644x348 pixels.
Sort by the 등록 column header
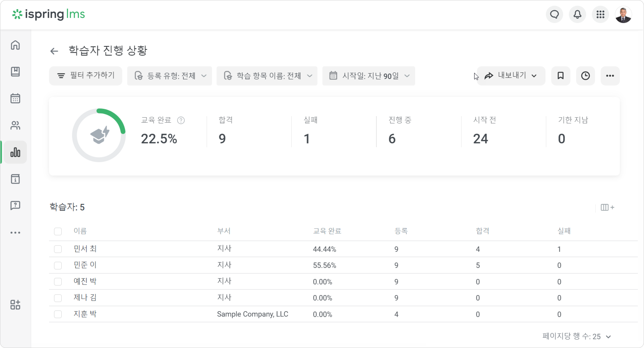click(401, 231)
